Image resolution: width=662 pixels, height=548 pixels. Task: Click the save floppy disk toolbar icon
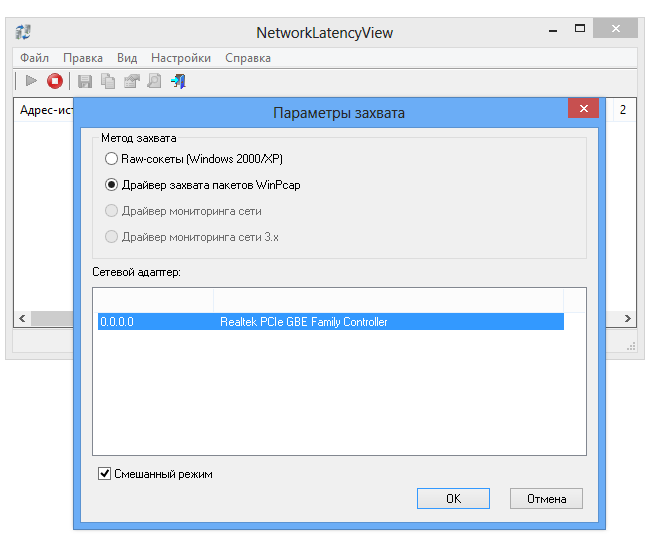click(x=85, y=81)
